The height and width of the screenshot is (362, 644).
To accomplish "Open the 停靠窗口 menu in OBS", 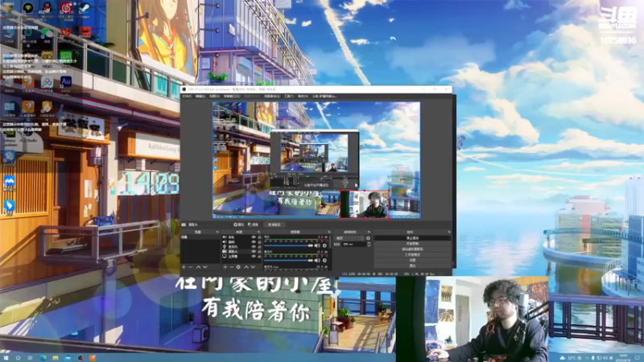I will point(232,96).
